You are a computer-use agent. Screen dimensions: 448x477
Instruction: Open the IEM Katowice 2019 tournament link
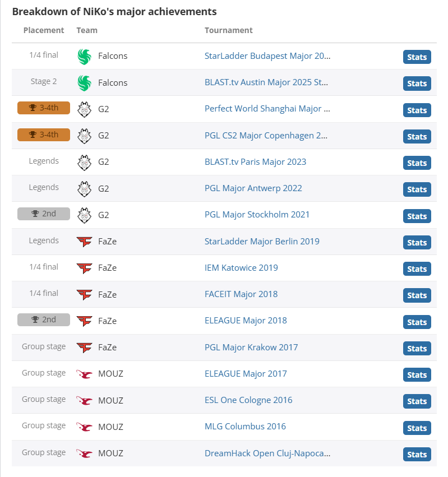pyautogui.click(x=241, y=268)
